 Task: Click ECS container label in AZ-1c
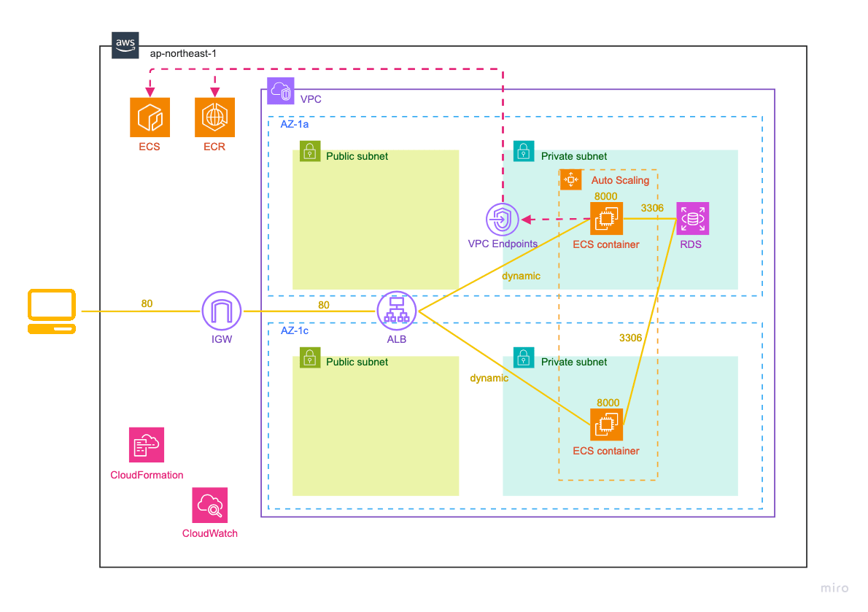tap(606, 451)
